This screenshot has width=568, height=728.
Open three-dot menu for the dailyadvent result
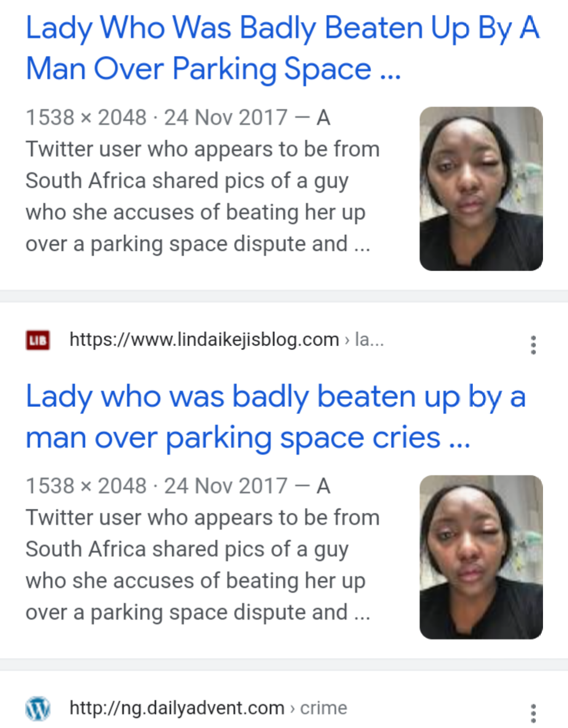pos(533,713)
